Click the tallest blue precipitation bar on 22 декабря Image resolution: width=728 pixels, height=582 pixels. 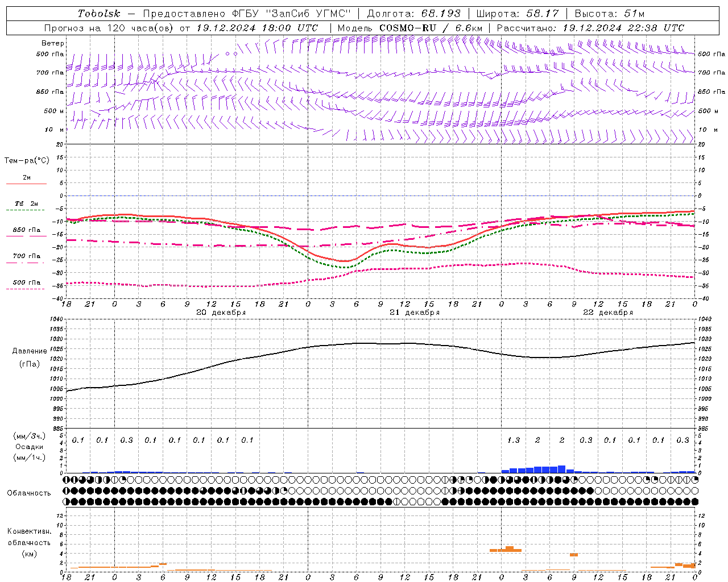tap(561, 469)
